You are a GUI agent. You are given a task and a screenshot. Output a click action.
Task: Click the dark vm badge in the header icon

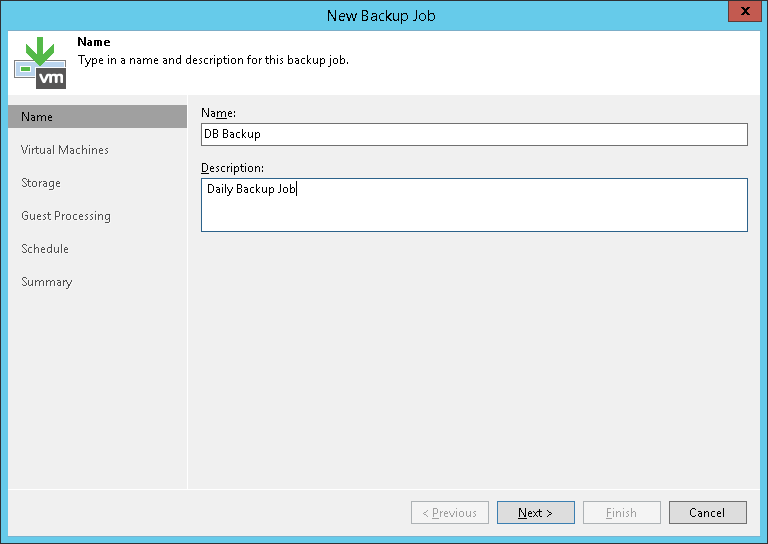coord(50,78)
